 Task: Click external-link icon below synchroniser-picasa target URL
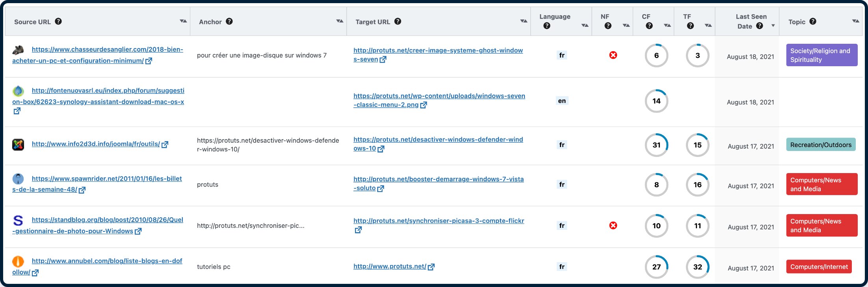(x=358, y=229)
